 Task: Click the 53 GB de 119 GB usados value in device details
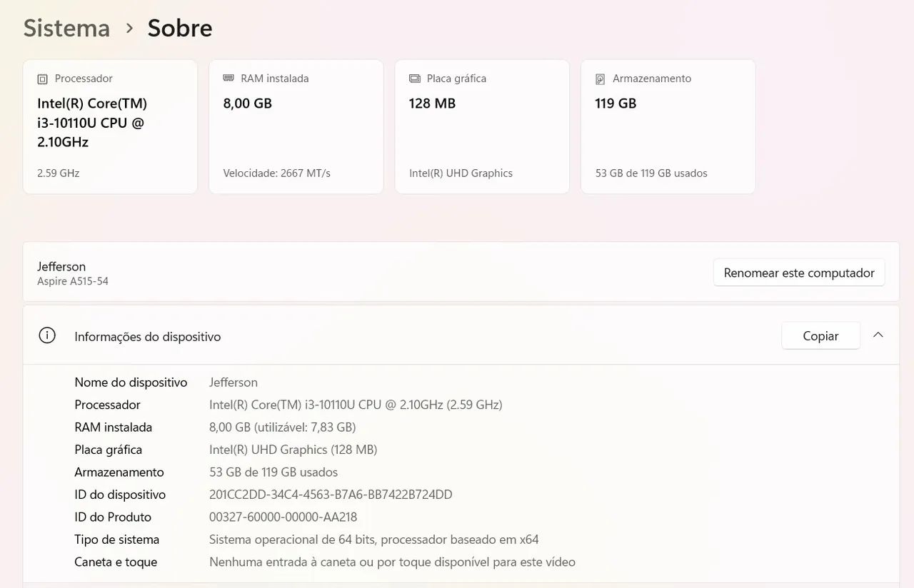point(273,472)
